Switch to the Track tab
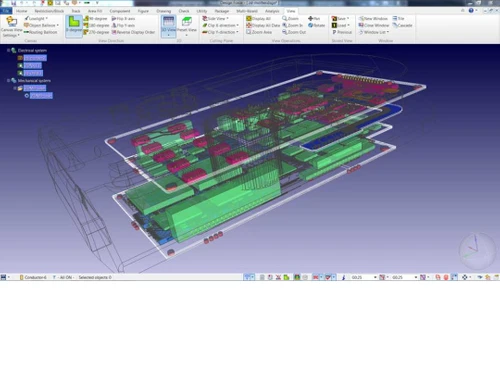 [x=76, y=11]
